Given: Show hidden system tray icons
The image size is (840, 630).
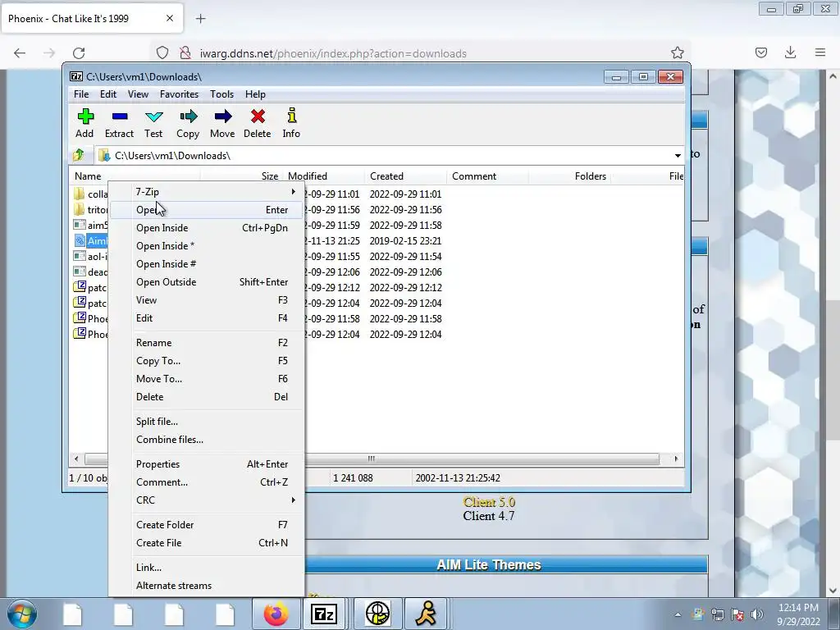Looking at the screenshot, I should tap(678, 614).
